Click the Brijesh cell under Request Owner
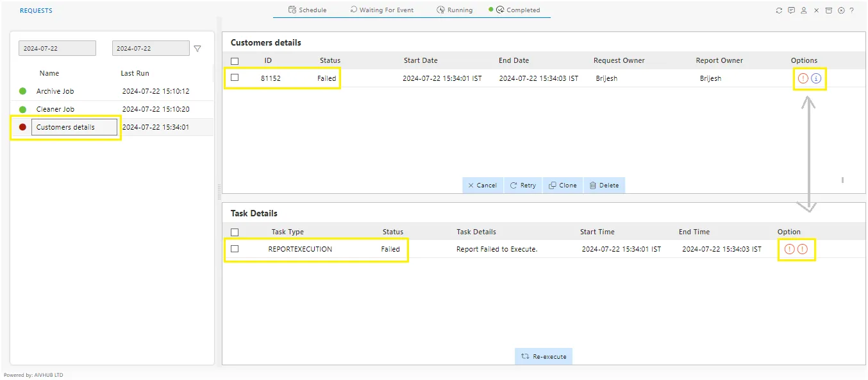 pyautogui.click(x=606, y=78)
